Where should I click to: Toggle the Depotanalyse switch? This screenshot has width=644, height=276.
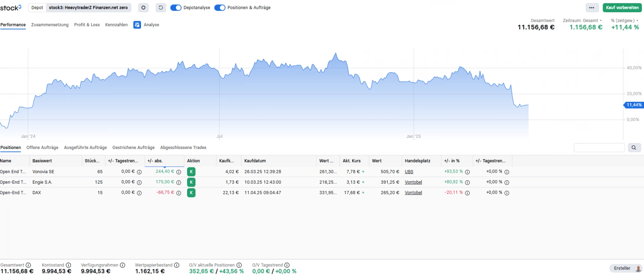[x=176, y=7]
